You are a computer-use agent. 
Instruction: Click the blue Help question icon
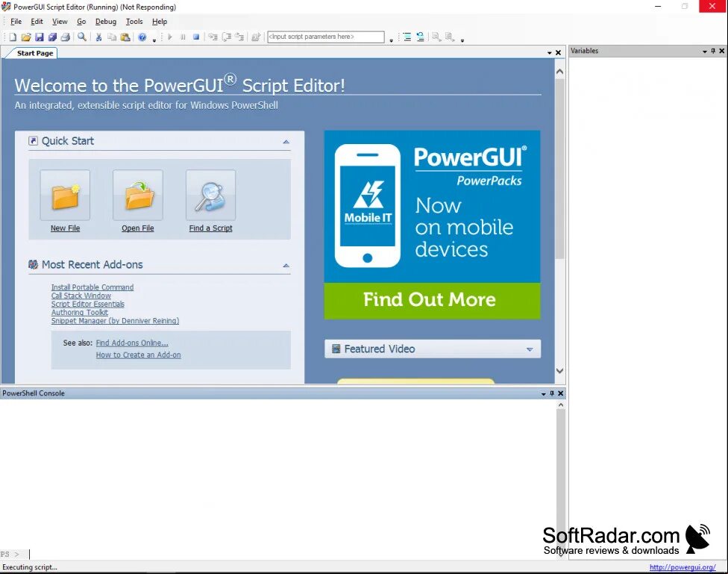[142, 37]
